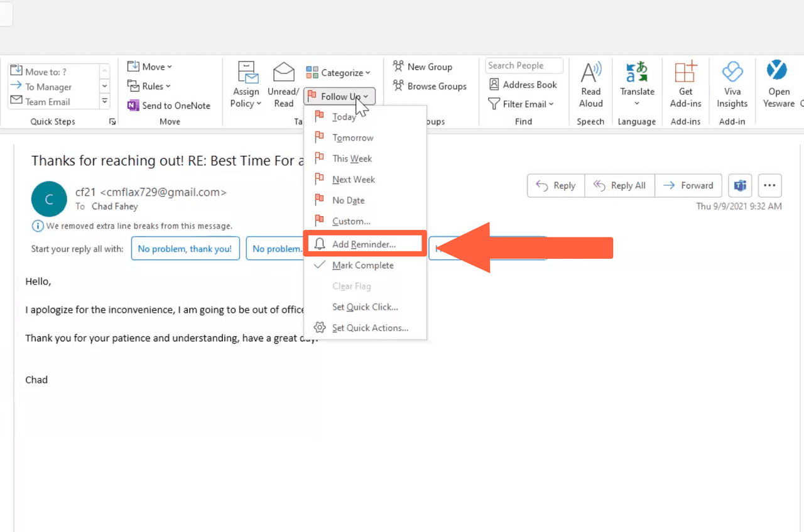This screenshot has height=532, width=804.
Task: Select Add Reminder from the menu
Action: click(364, 244)
